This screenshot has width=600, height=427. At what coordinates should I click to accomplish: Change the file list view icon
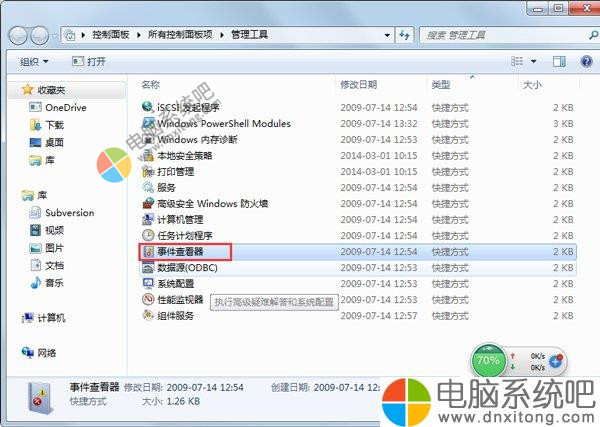coord(517,61)
